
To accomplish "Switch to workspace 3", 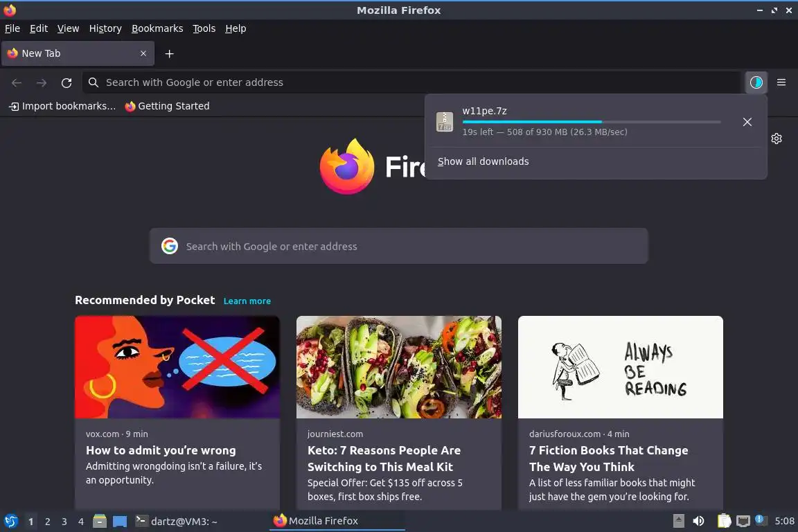I will click(64, 522).
